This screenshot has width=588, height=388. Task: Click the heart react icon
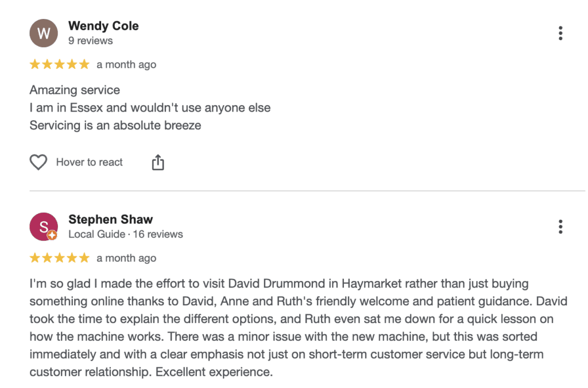coord(38,163)
